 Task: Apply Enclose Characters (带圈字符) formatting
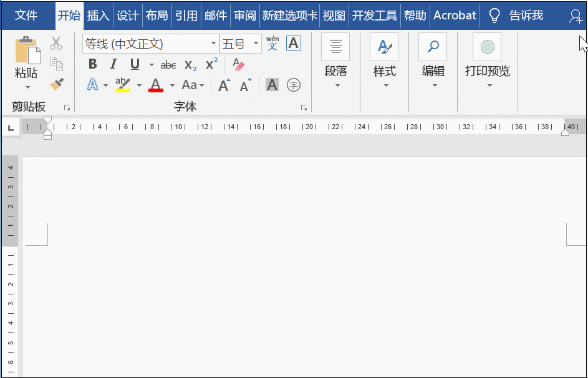[x=293, y=85]
